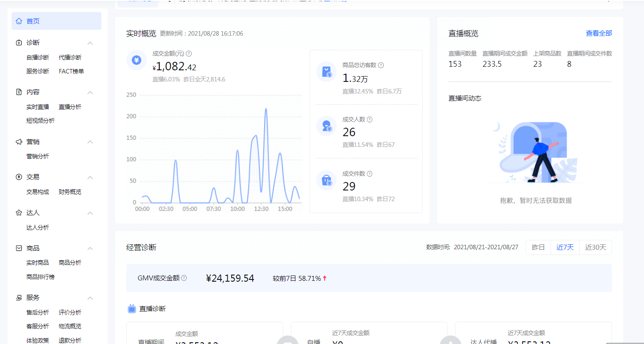Open 财务概览 page

[x=70, y=192]
